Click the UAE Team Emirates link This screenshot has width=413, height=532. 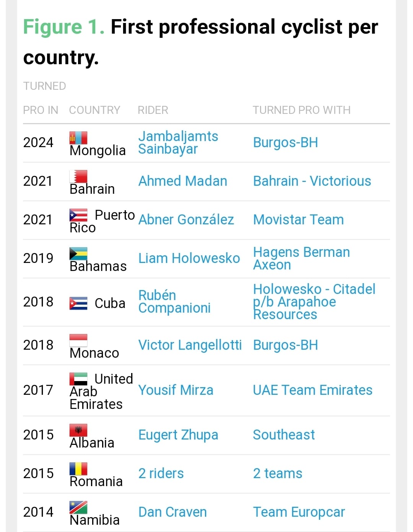pos(312,390)
